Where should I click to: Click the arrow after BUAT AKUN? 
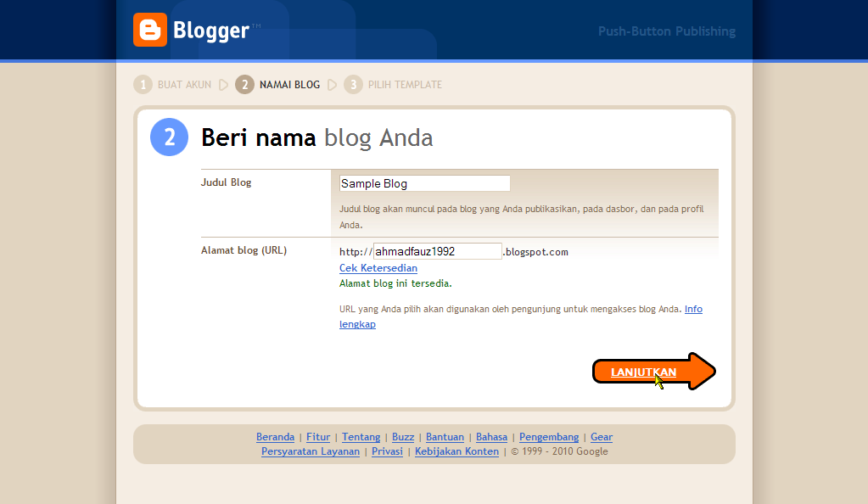click(224, 85)
